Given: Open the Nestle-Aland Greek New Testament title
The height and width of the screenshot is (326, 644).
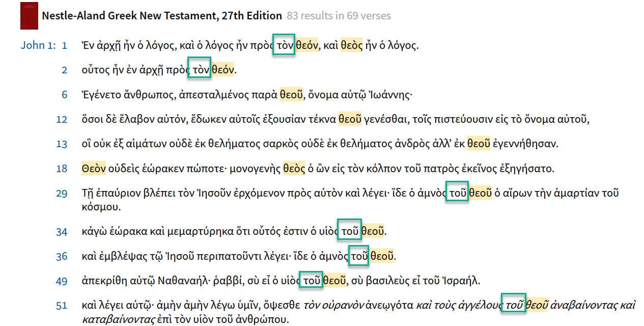Looking at the screenshot, I should 161,16.
